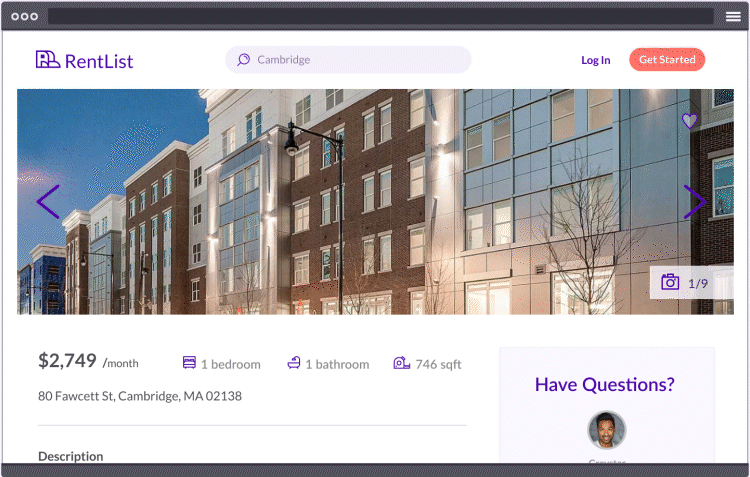This screenshot has width=750, height=477.
Task: Click the 80 Fawcett St address
Action: pos(140,396)
